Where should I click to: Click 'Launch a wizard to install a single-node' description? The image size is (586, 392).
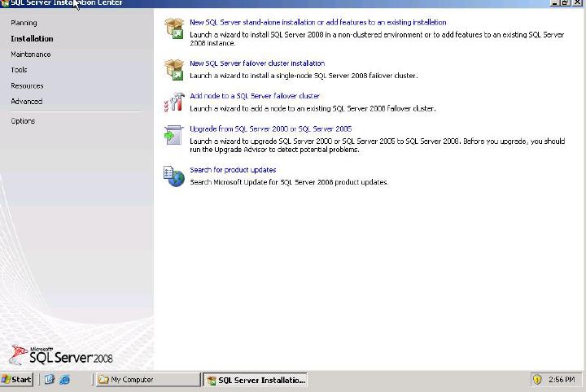(x=304, y=76)
